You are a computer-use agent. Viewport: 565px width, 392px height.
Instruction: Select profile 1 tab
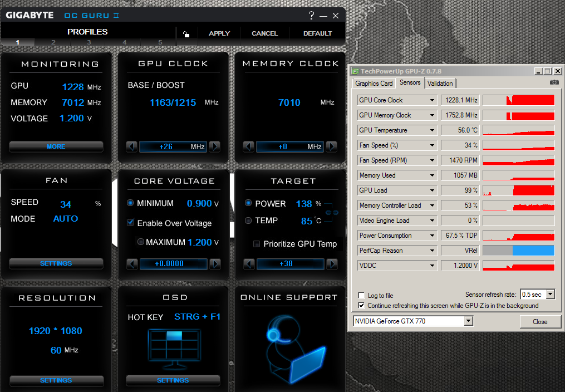click(18, 42)
